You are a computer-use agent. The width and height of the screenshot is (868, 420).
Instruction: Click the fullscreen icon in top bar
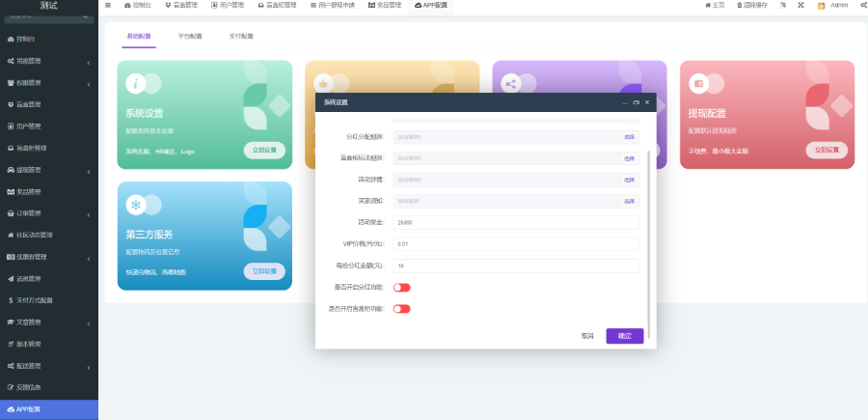(x=800, y=5)
